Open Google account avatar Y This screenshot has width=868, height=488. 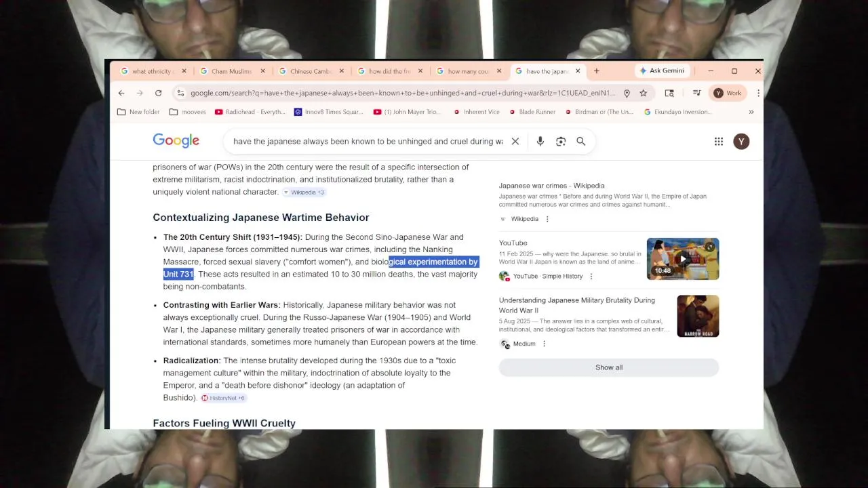tap(741, 141)
